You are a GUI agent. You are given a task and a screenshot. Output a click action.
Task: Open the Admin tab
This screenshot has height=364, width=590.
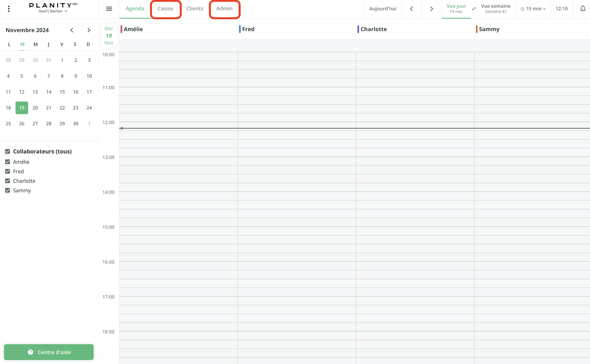click(224, 9)
